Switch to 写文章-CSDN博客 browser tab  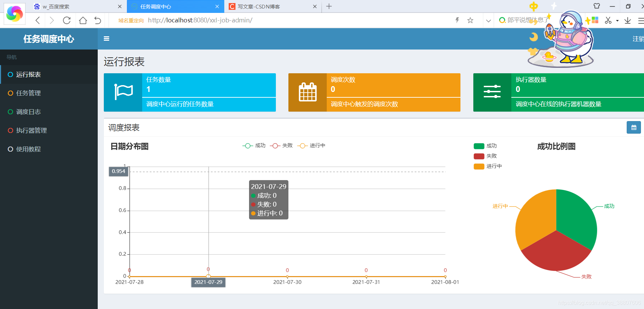pyautogui.click(x=273, y=6)
